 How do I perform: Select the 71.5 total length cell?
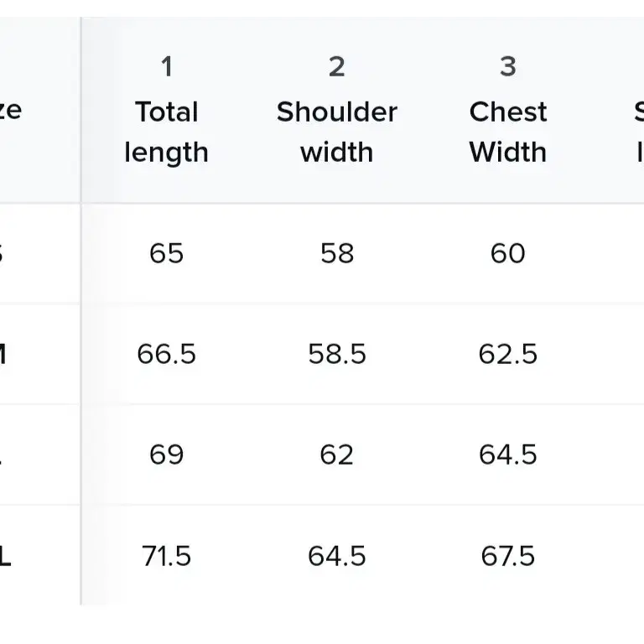(166, 556)
